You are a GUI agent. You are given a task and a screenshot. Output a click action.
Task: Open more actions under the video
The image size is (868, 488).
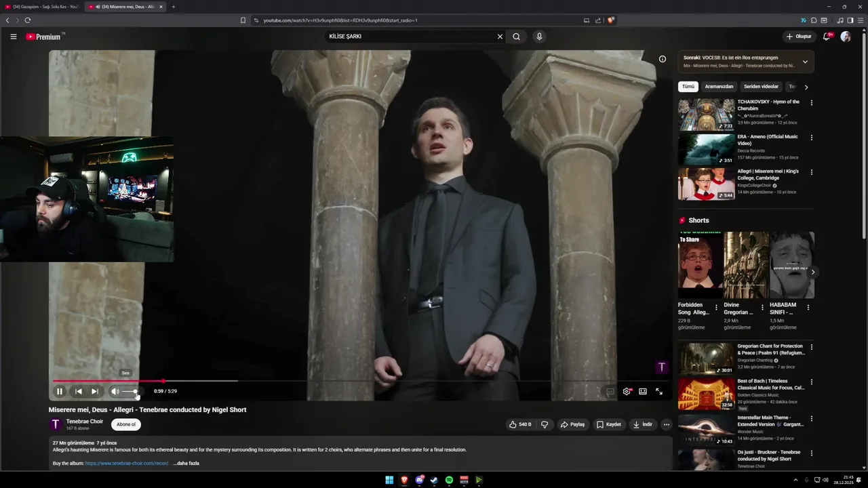(x=667, y=424)
